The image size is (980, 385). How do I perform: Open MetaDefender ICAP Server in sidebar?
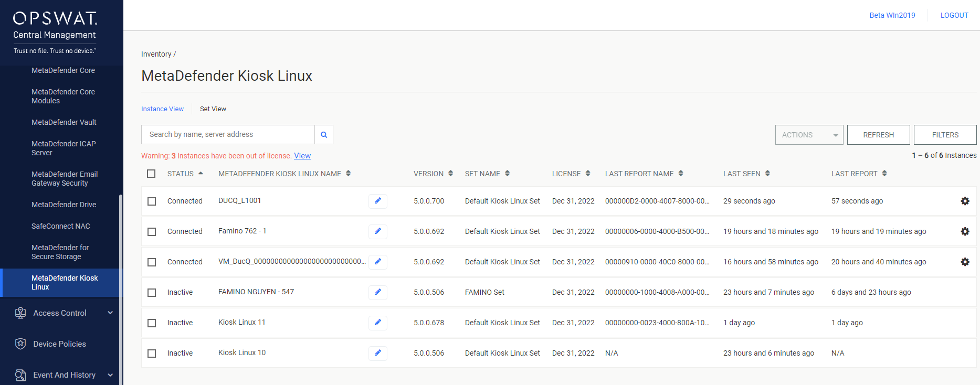tap(64, 148)
